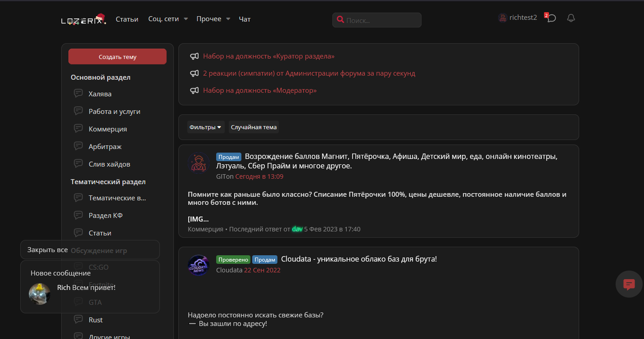The width and height of the screenshot is (644, 339).
Task: Click the Тематический раздел heading
Action: (x=108, y=181)
